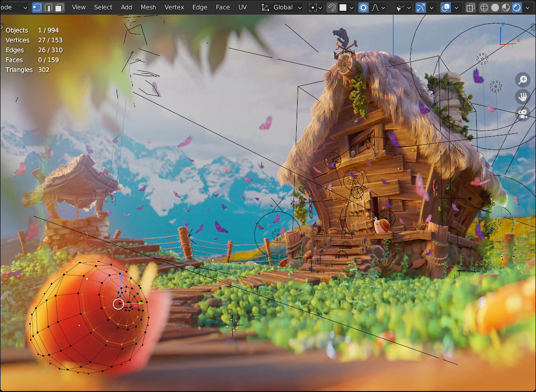Activate Vertex select mode
Screen dimensions: 536x392
(36, 8)
